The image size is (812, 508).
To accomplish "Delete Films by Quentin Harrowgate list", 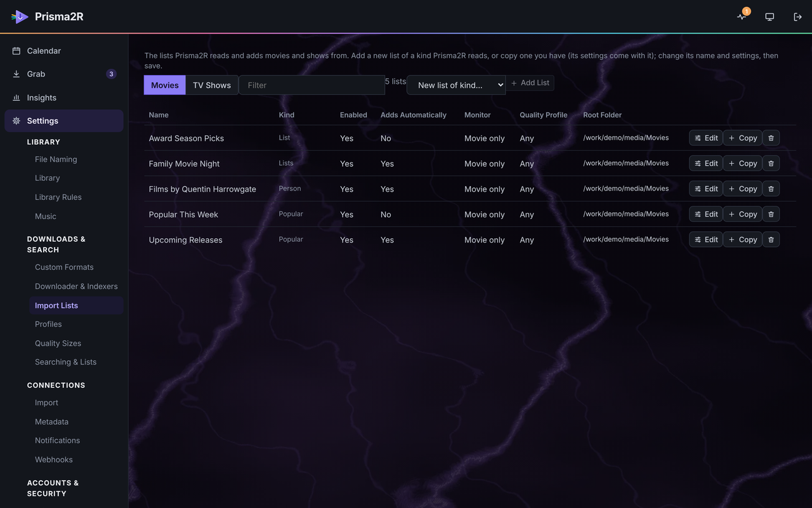I will tap(771, 189).
